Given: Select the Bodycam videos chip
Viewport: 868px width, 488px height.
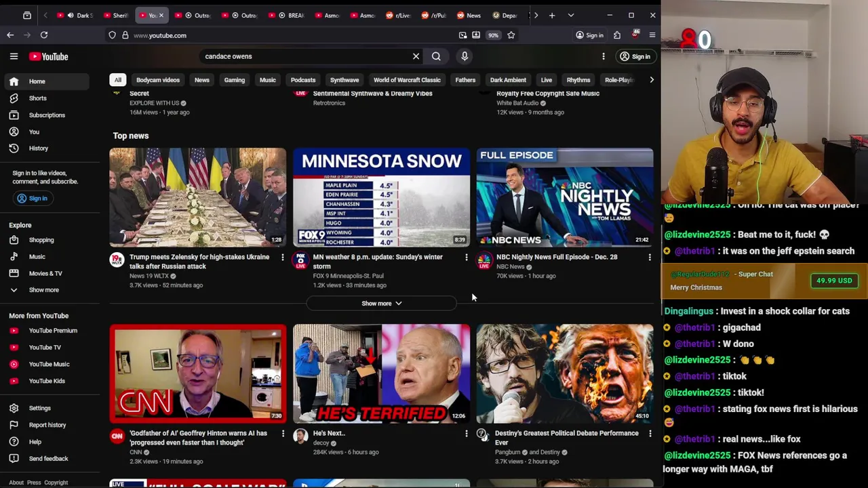Looking at the screenshot, I should (x=158, y=80).
